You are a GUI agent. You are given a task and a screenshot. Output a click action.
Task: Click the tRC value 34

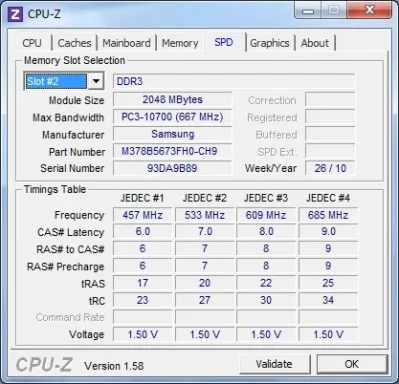pos(328,300)
